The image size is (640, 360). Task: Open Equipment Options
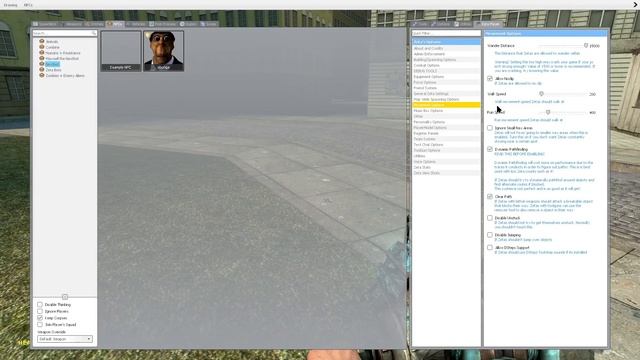tap(446, 77)
